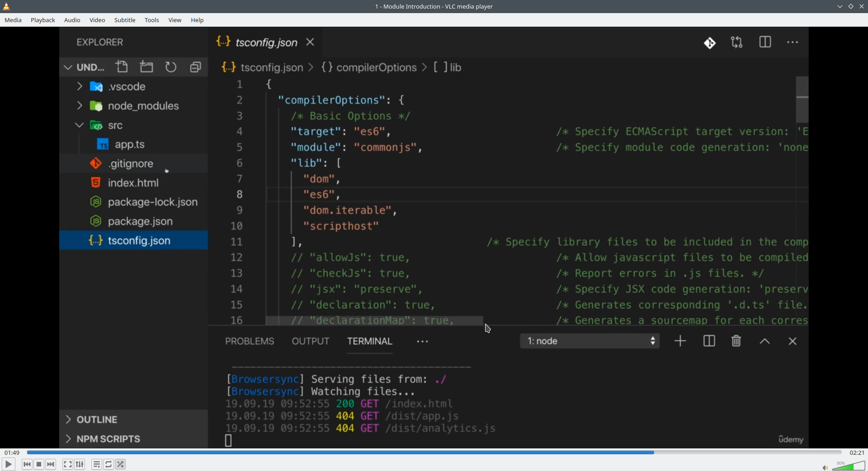This screenshot has width=868, height=471.
Task: Adjust the VLC volume slider
Action: [849, 466]
